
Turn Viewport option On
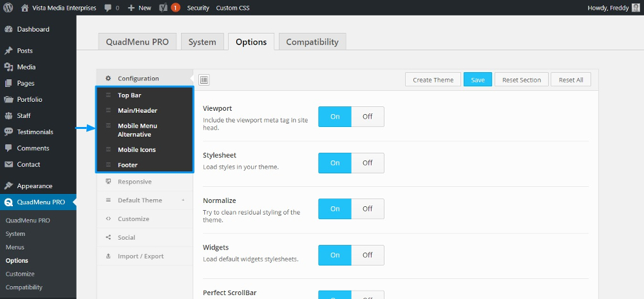335,117
